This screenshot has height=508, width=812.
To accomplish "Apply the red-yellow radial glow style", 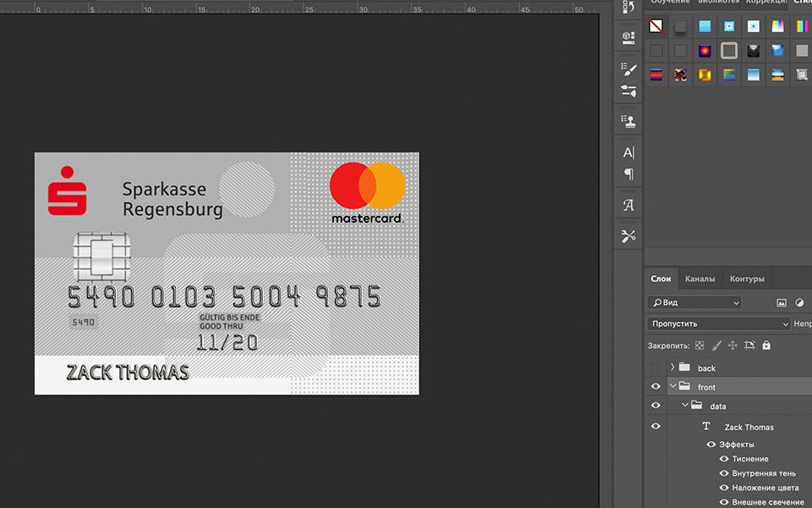I will pyautogui.click(x=705, y=50).
